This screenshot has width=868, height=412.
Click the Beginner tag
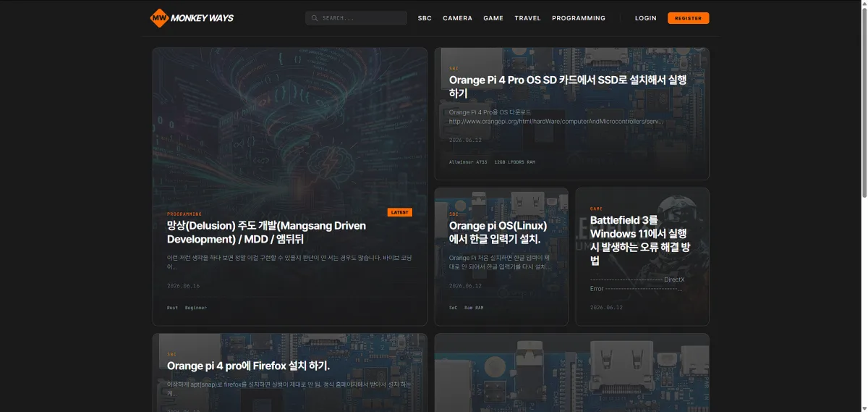tap(195, 308)
